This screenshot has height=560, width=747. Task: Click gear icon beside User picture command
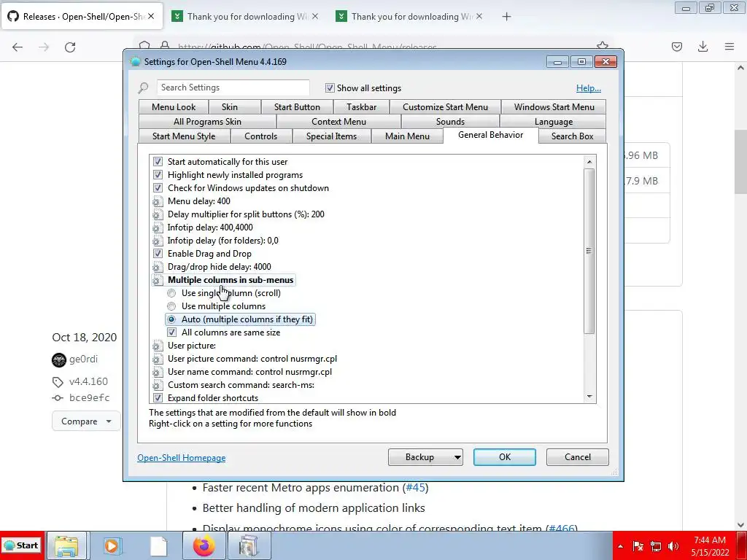click(158, 359)
